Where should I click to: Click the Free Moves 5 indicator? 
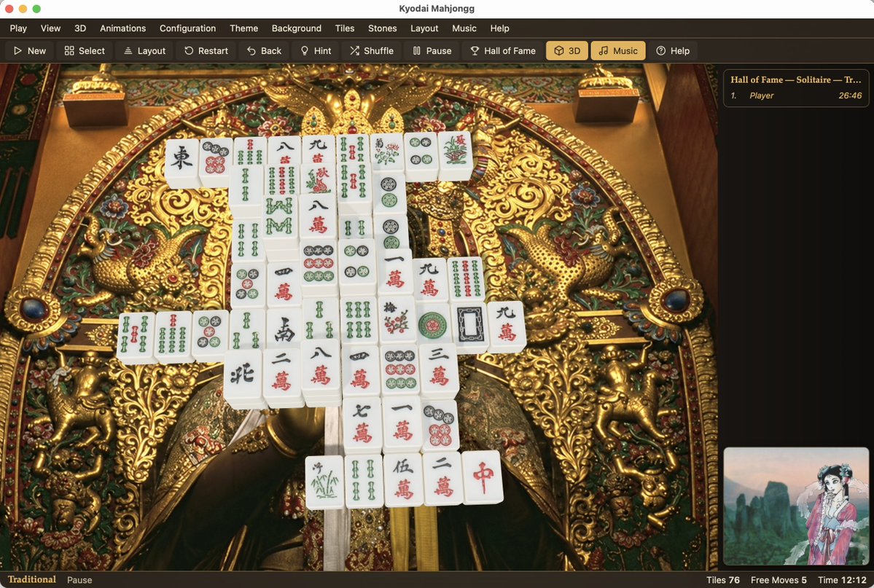pos(779,580)
